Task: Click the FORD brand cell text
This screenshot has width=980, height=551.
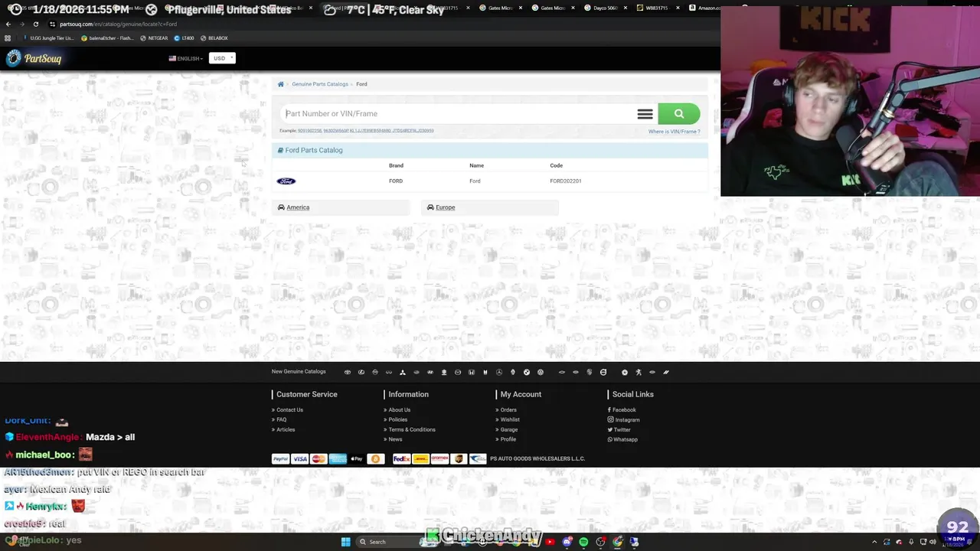Action: coord(396,181)
